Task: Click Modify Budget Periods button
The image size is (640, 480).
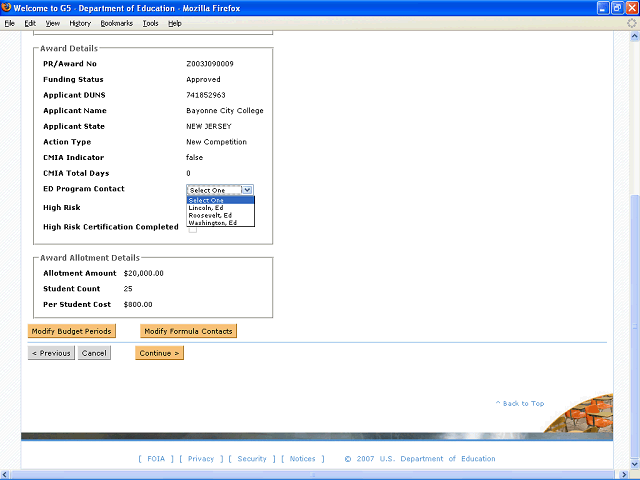Action: 72,331
